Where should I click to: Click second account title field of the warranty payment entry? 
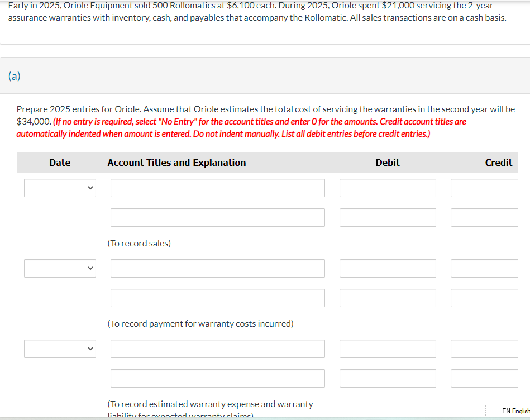click(x=218, y=298)
